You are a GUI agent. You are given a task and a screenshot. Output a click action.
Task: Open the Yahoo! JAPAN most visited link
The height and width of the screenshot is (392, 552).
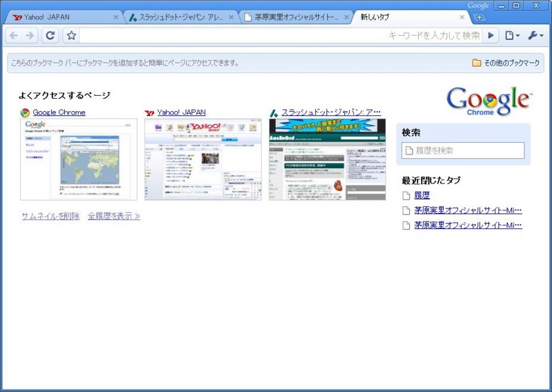(181, 112)
